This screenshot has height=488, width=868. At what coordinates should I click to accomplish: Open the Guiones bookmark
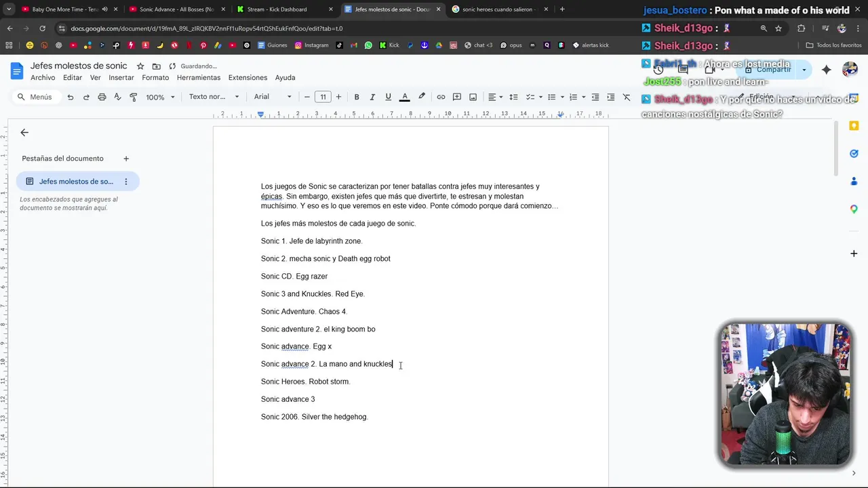[x=272, y=45]
